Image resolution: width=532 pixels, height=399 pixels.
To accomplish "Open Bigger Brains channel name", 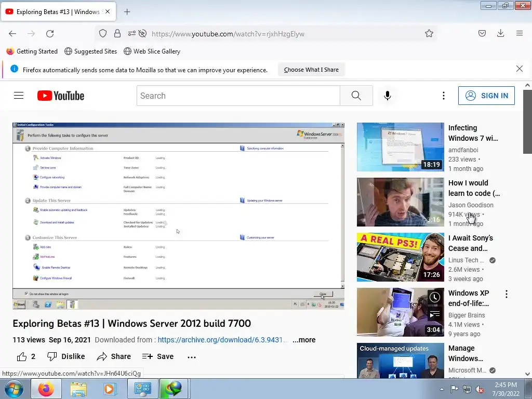I will pyautogui.click(x=467, y=315).
